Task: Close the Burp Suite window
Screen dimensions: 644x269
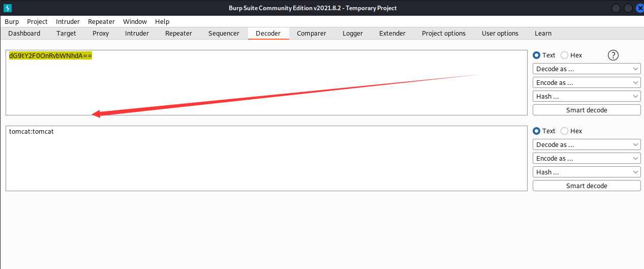Action: (639, 8)
